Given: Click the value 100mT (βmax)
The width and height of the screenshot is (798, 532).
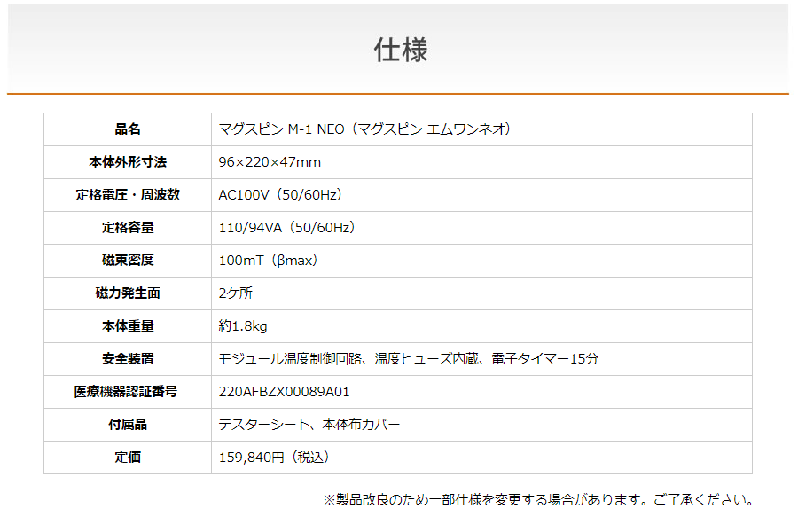Looking at the screenshot, I should (268, 260).
